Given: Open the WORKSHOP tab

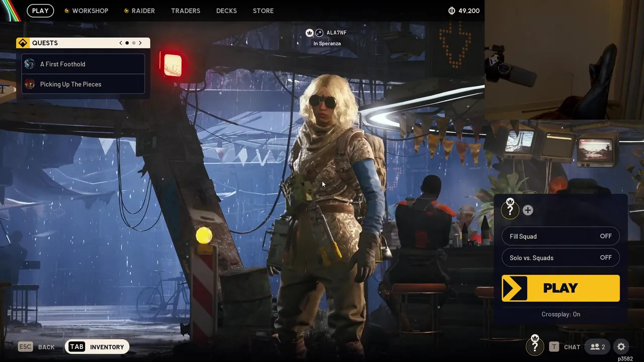Looking at the screenshot, I should [86, 11].
